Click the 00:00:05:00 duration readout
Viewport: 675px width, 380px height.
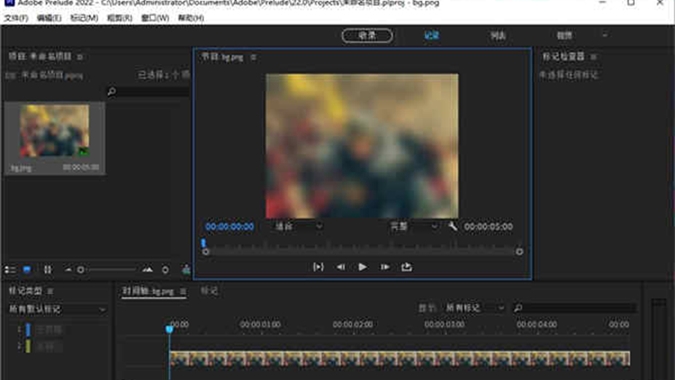pos(488,226)
